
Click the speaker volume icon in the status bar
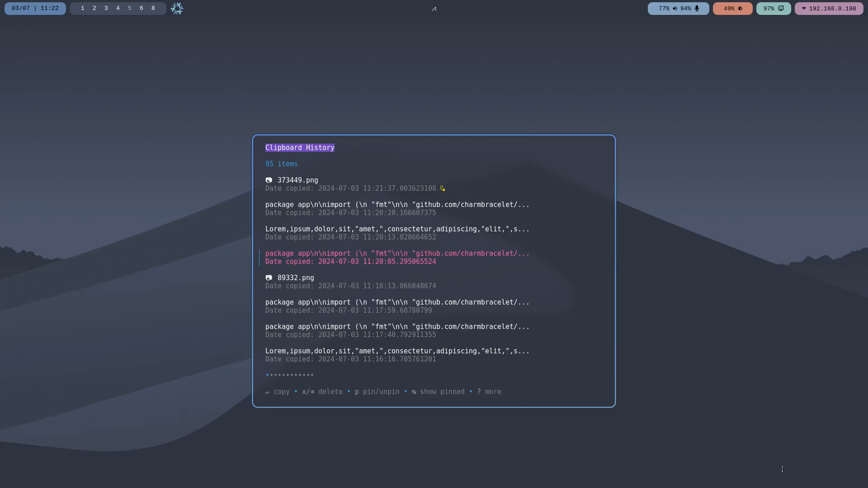(x=675, y=8)
